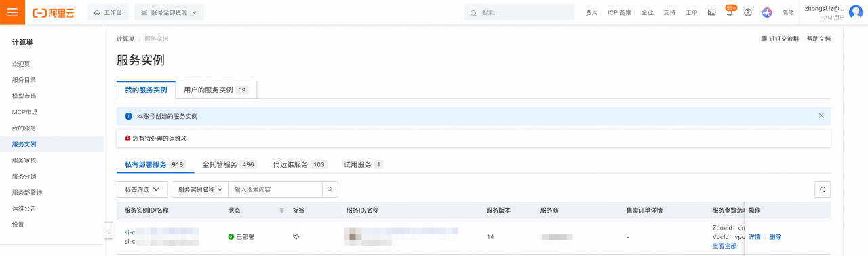This screenshot has width=868, height=256.
Task: Switch to 用户的服务实例 tab
Action: (216, 90)
